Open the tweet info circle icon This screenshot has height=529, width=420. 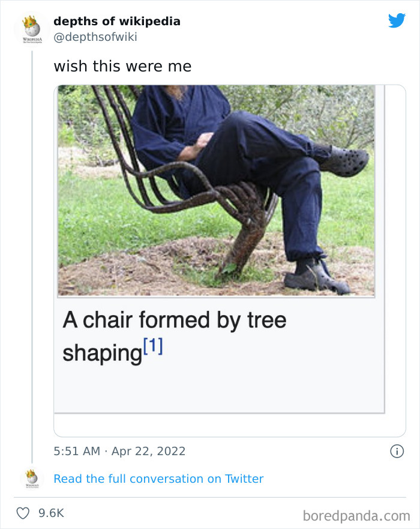pos(397,451)
